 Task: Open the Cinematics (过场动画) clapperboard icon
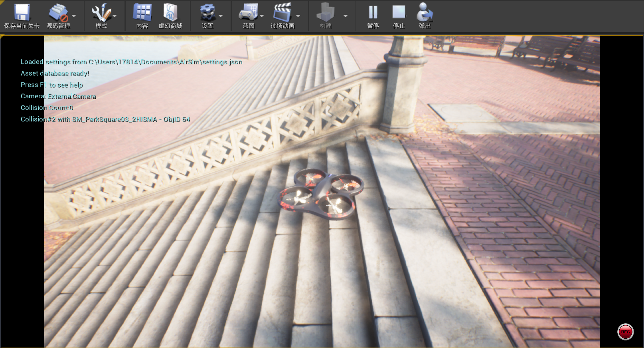point(282,13)
